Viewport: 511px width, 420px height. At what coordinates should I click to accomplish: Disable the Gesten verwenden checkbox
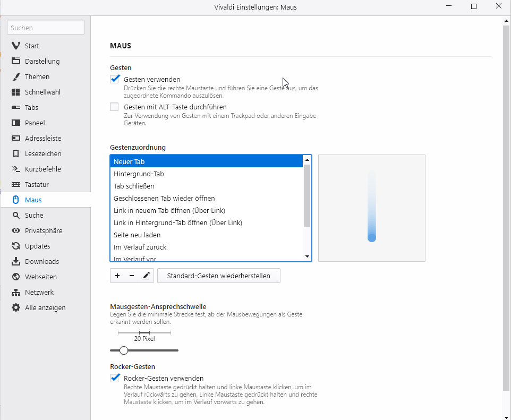click(x=114, y=79)
